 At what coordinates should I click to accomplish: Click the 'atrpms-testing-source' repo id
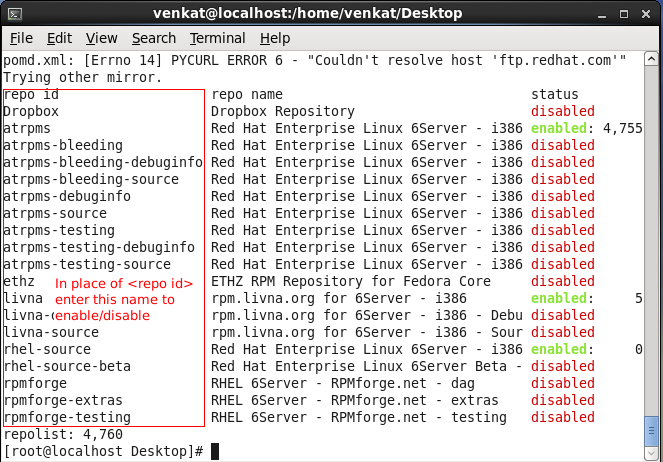(87, 264)
